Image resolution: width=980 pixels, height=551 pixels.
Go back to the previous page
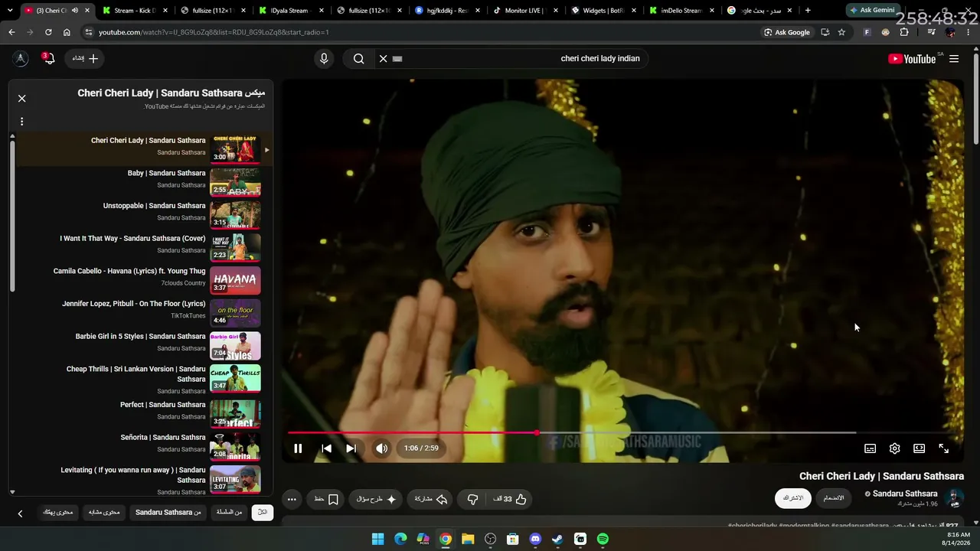(x=11, y=32)
